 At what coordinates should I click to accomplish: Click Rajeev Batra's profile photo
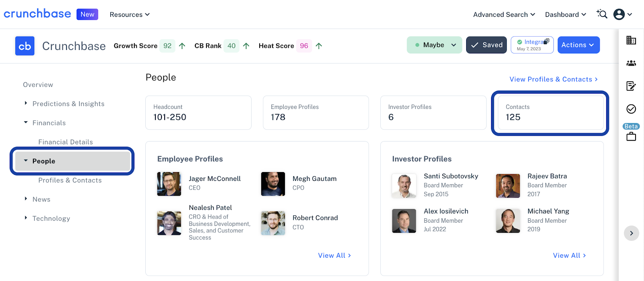[508, 186]
